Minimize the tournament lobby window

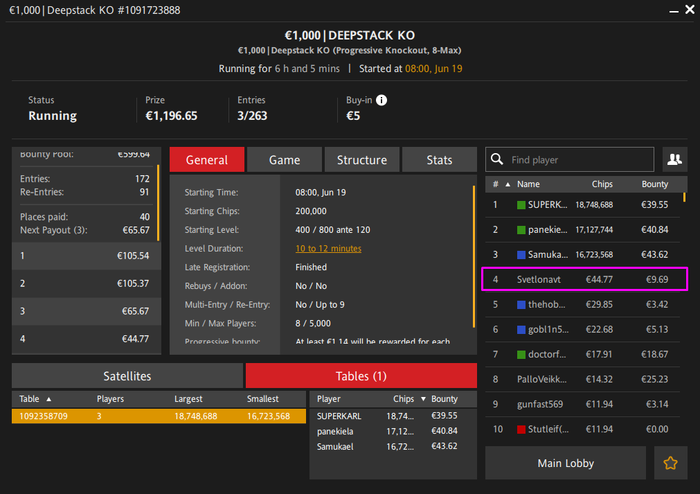(674, 10)
